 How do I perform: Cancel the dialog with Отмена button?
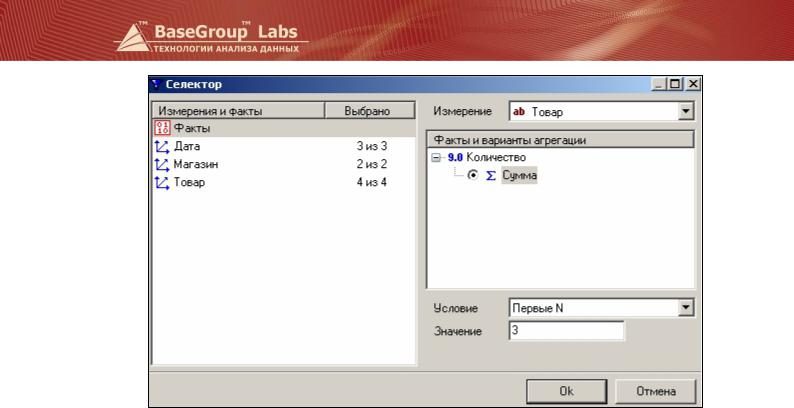[x=656, y=391]
